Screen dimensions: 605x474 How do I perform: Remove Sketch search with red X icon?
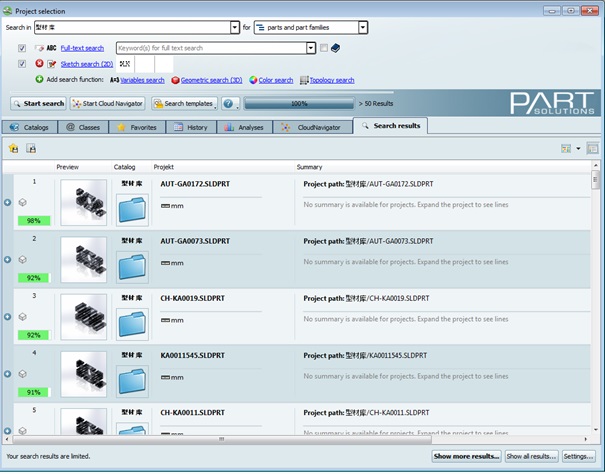coord(39,63)
